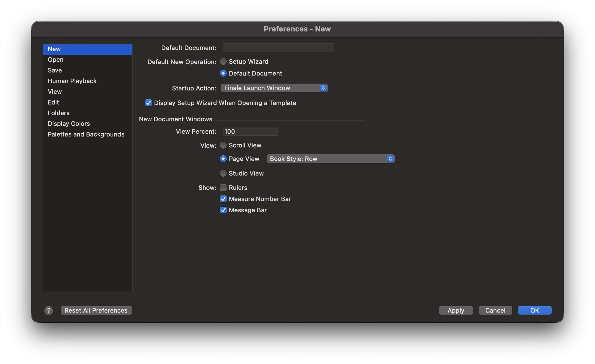Click the Cancel button
Screen dimensions: 595x364
(495, 310)
